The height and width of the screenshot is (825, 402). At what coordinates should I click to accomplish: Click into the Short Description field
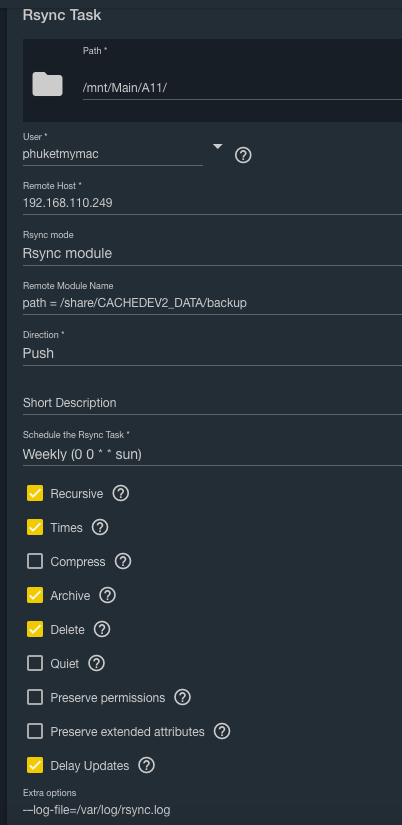(212, 403)
